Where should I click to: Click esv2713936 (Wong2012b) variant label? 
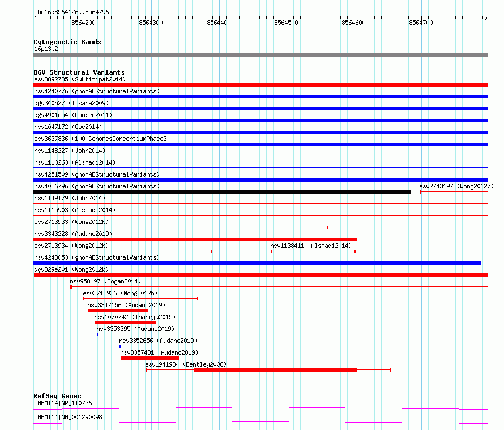tap(120, 293)
